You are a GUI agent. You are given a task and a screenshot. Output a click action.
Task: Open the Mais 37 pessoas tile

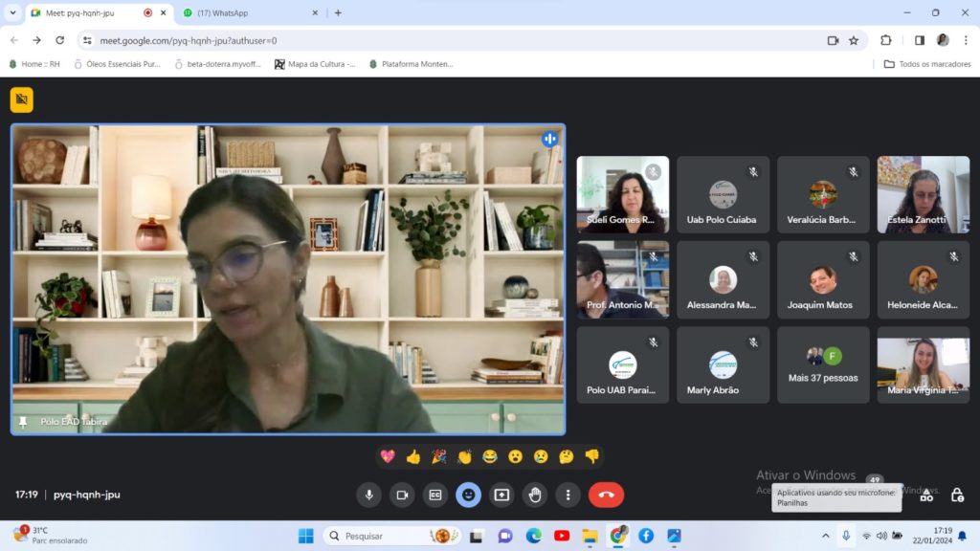tap(823, 365)
